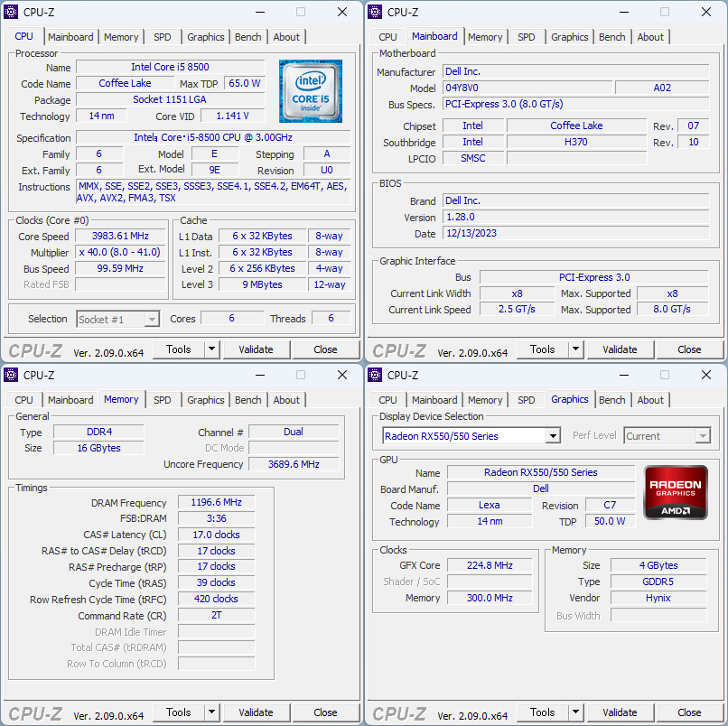The width and height of the screenshot is (728, 726).
Task: Click the memory Type value DDR4
Action: click(x=98, y=432)
